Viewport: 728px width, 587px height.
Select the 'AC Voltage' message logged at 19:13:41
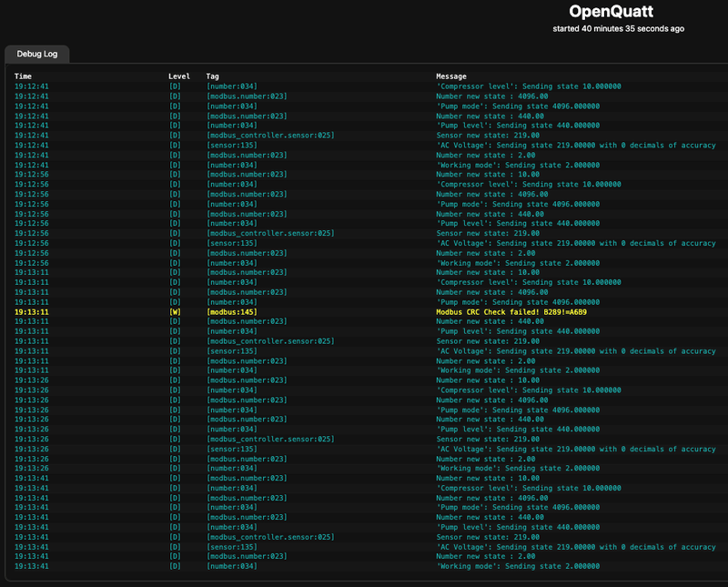pyautogui.click(x=576, y=548)
